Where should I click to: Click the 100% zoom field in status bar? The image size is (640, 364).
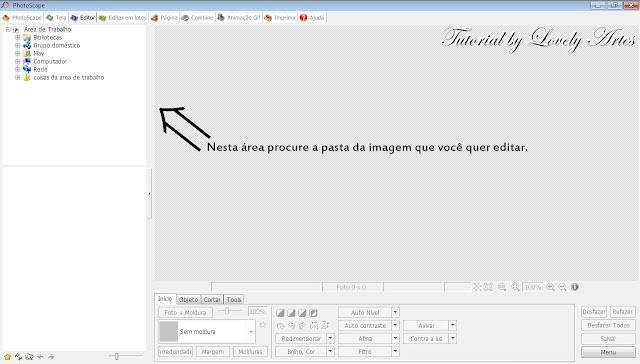533,287
